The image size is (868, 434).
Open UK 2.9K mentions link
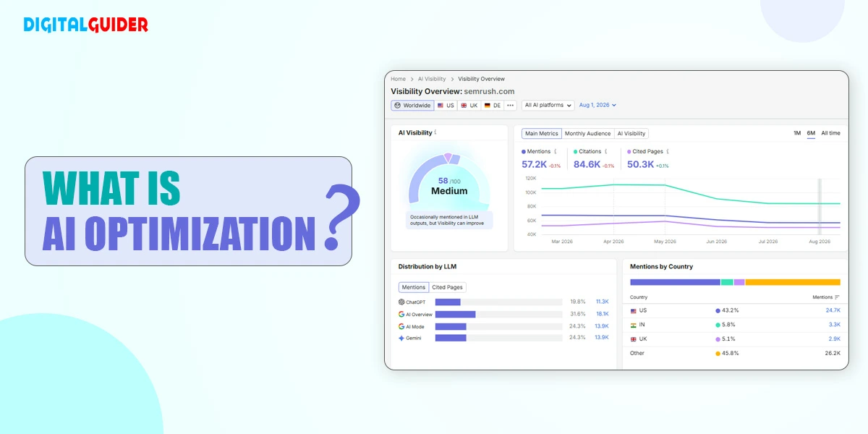click(835, 339)
